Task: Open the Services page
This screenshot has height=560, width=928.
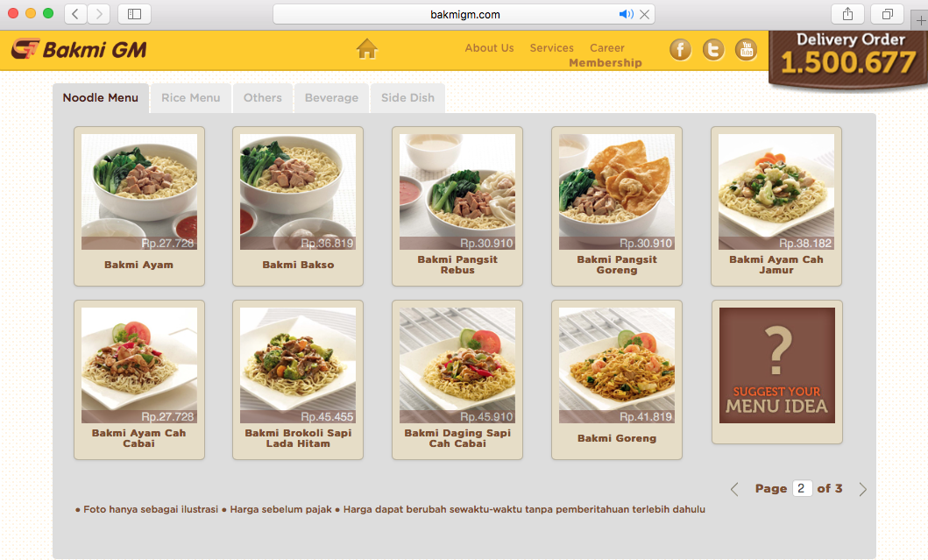Action: (x=551, y=48)
